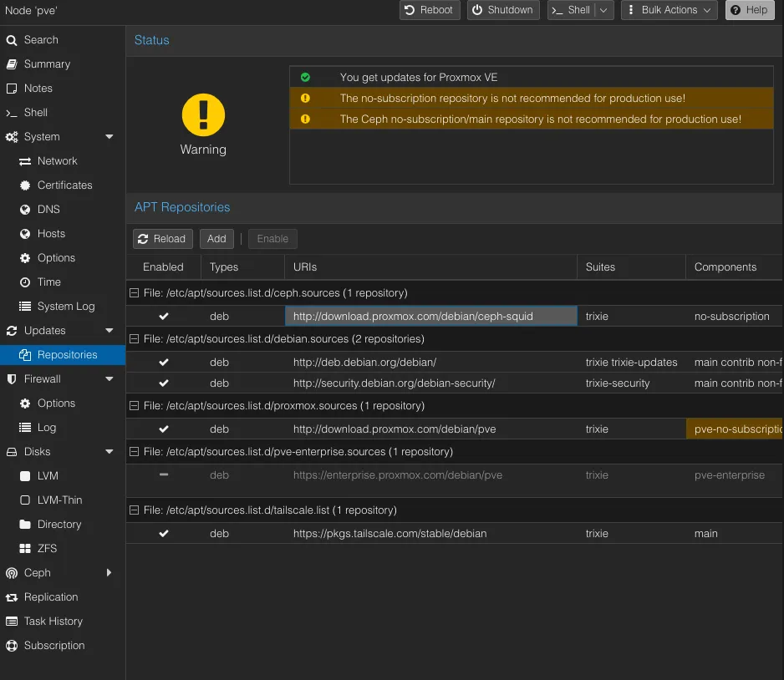Screen dimensions: 784x680
Task: Click disabled dash for pve-enterprise repository
Action: point(164,475)
